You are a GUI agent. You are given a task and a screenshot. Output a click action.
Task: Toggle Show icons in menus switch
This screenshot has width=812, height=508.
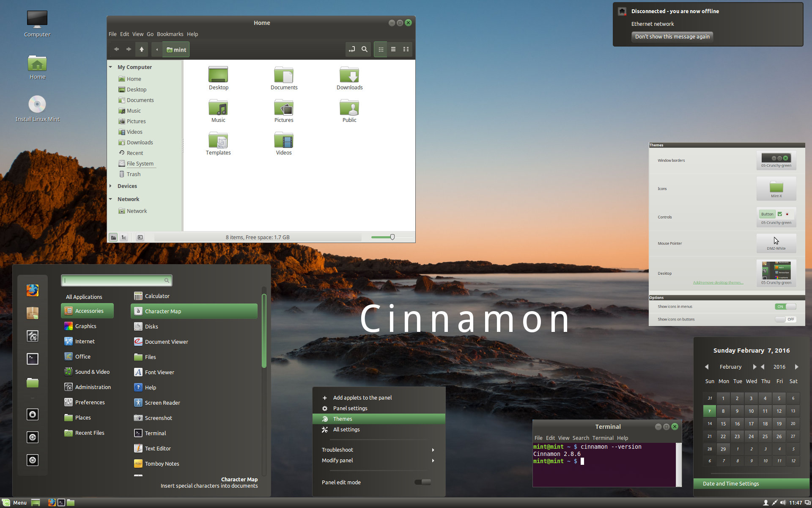(785, 306)
